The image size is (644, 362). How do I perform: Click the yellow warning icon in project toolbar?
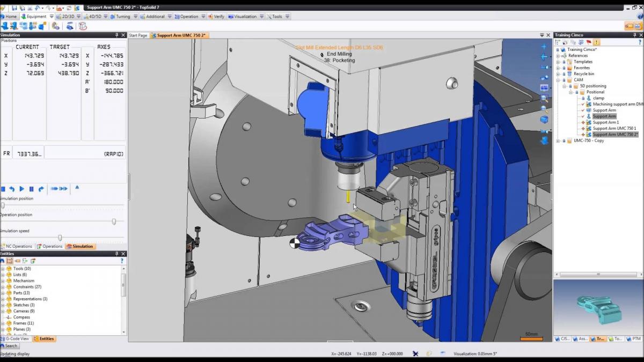597,42
